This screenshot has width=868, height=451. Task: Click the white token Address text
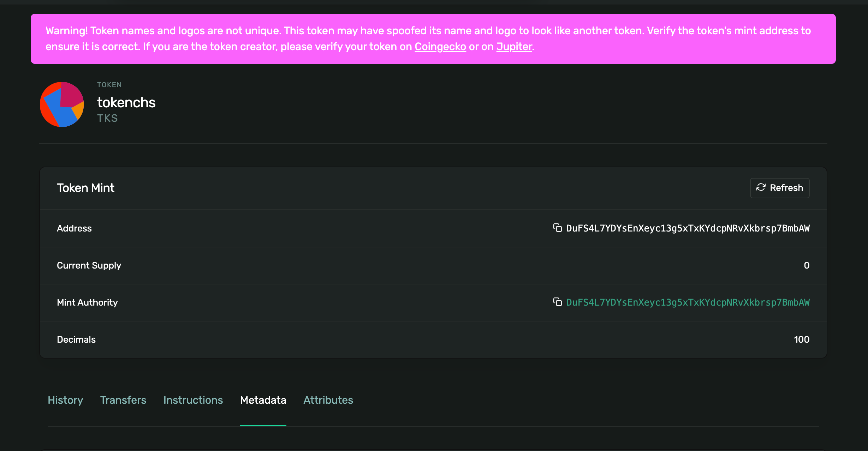pyautogui.click(x=688, y=228)
